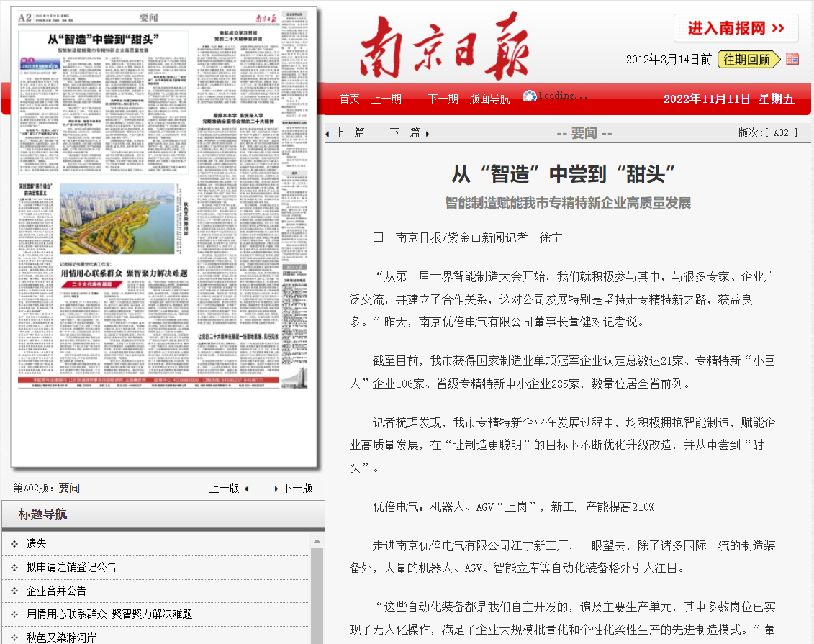The height and width of the screenshot is (644, 814).
Task: Click the up arrow on the 标题导航 scrollbar
Action: tap(319, 541)
